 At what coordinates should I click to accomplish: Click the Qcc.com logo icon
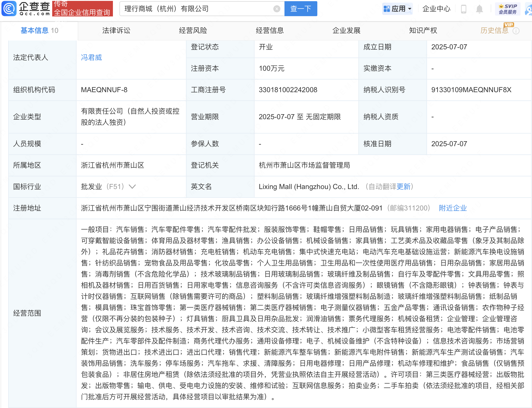point(9,9)
